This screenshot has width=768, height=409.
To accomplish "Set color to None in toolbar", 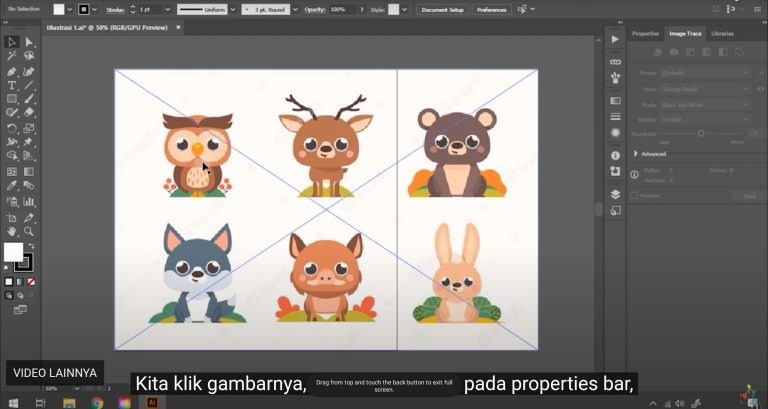I will coord(30,282).
